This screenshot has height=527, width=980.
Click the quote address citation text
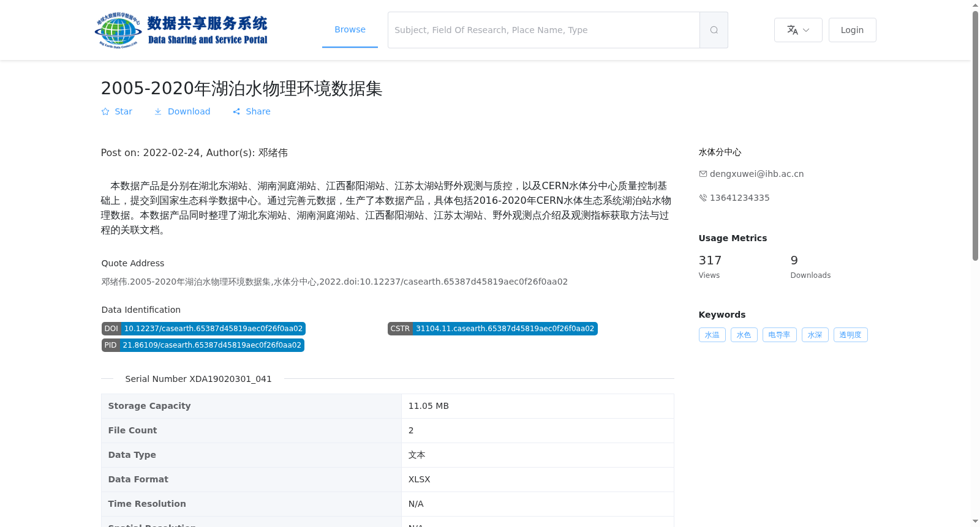[x=334, y=282]
